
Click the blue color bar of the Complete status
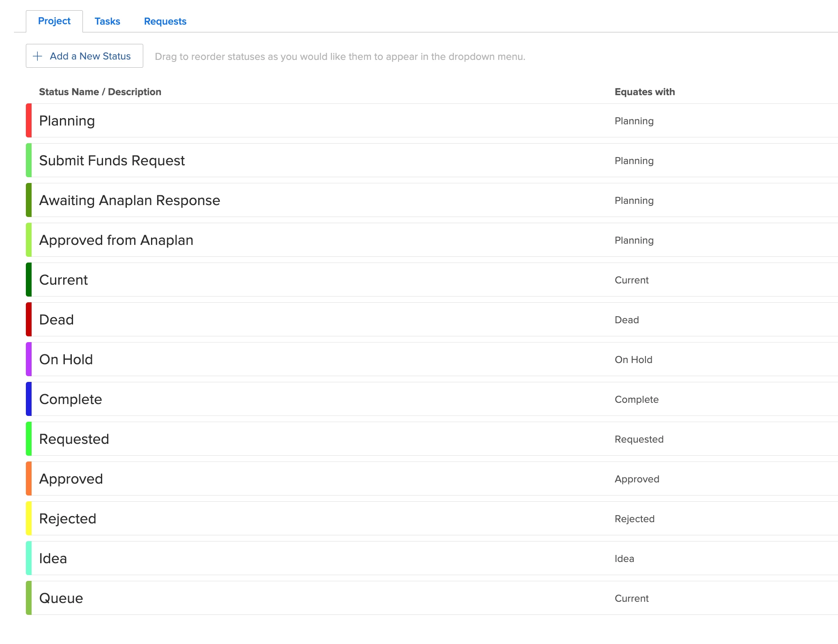(29, 399)
